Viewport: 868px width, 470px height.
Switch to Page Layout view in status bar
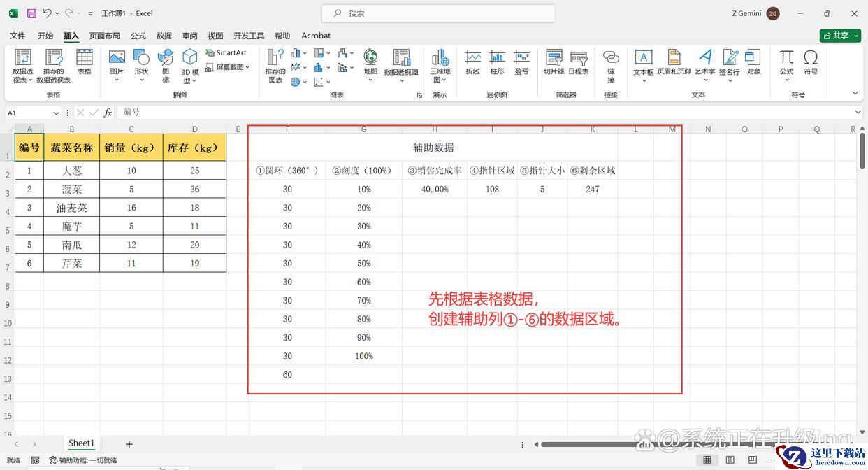tap(728, 460)
